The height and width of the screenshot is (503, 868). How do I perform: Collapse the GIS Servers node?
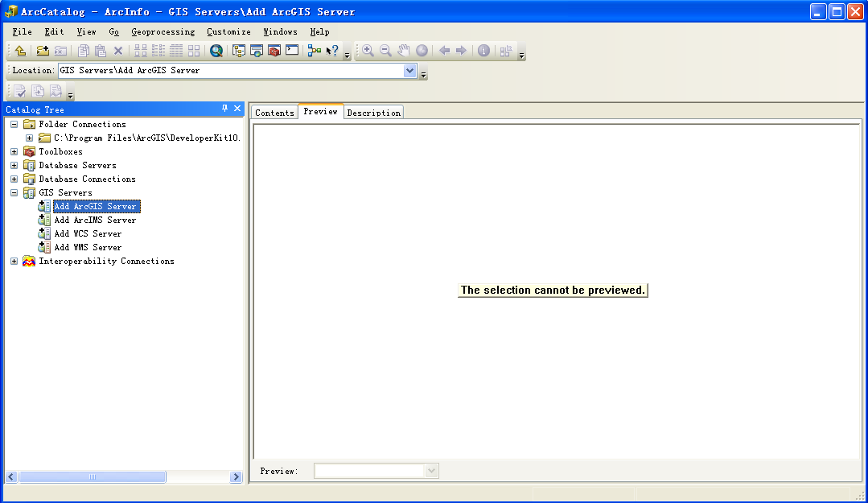[14, 193]
